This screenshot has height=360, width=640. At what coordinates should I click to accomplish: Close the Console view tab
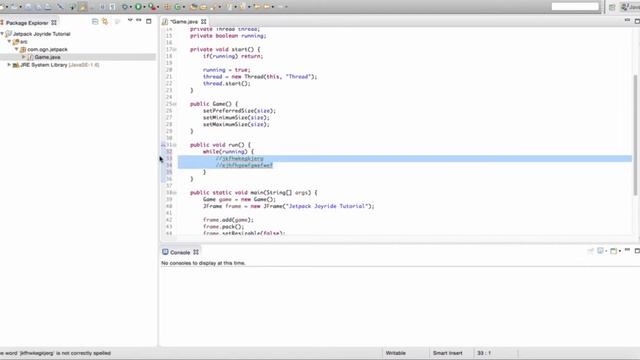[x=196, y=252]
